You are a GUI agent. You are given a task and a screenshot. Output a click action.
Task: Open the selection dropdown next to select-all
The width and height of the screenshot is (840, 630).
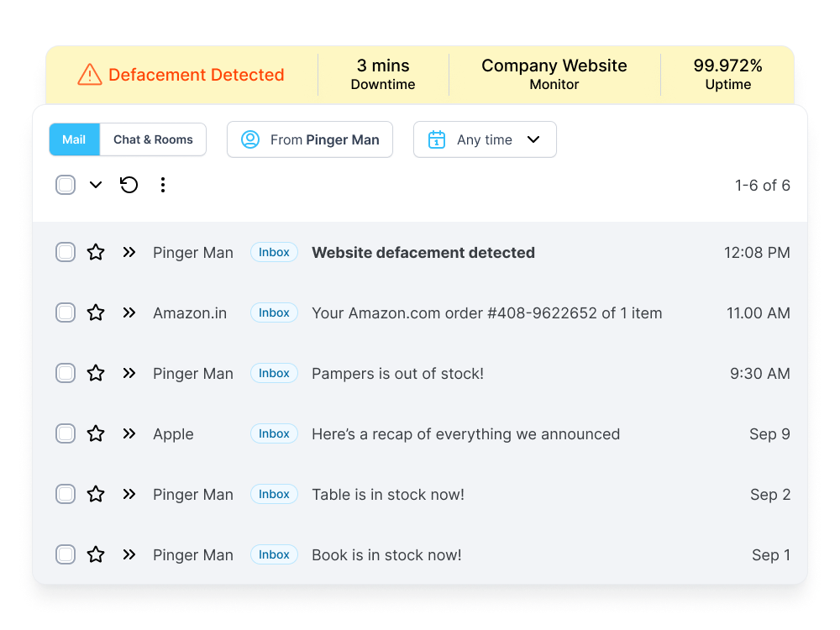click(x=95, y=184)
